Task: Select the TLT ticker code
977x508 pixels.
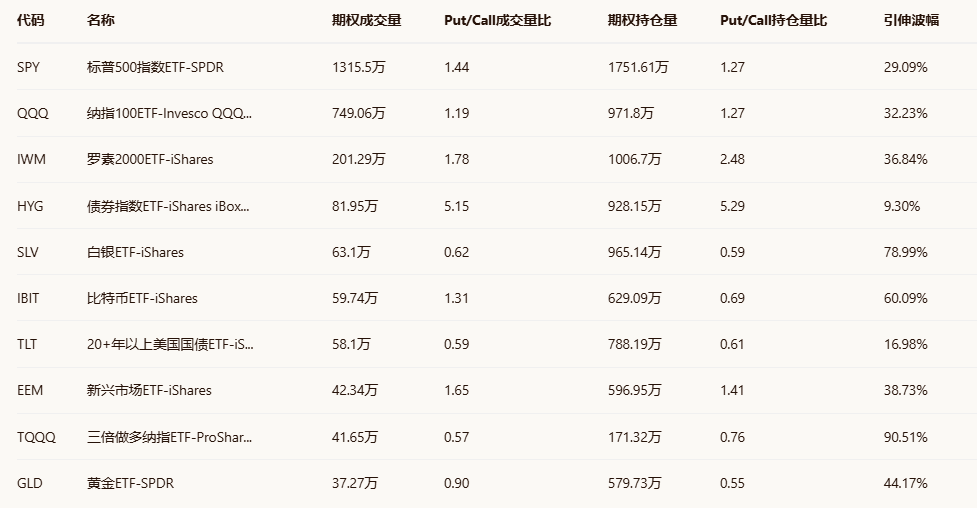Action: (28, 344)
